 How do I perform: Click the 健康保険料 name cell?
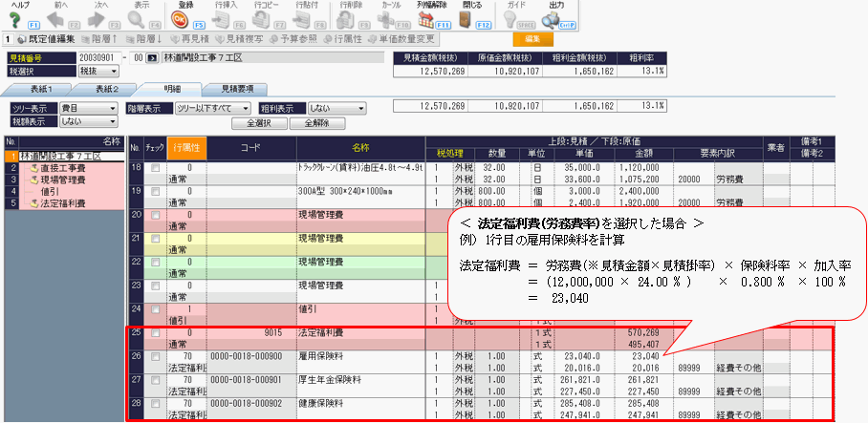361,404
